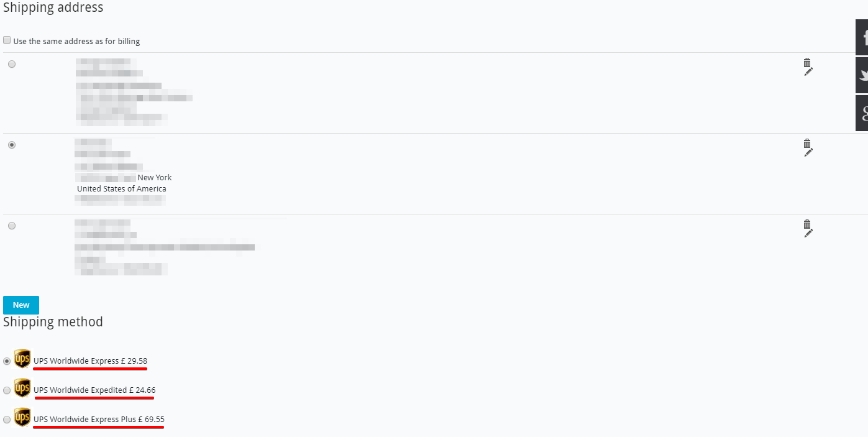Open the Google Plus share sidebar icon
This screenshot has height=437, width=868.
(x=862, y=113)
